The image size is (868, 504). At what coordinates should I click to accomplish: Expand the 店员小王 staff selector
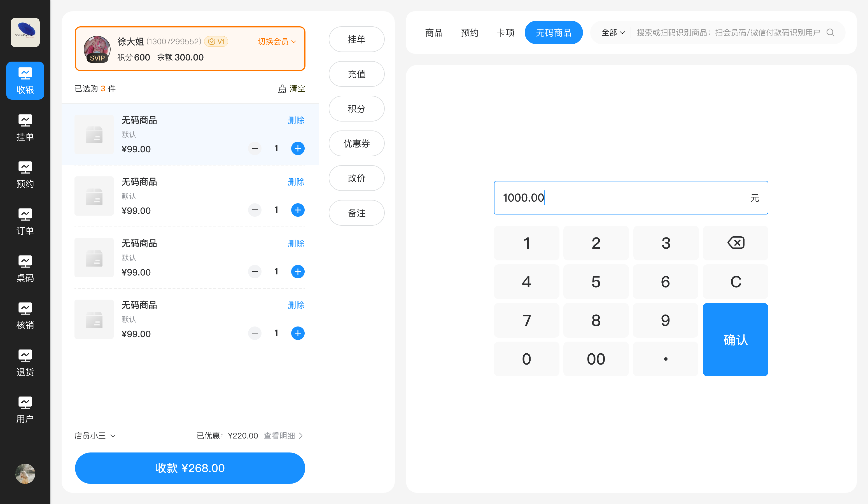point(95,436)
